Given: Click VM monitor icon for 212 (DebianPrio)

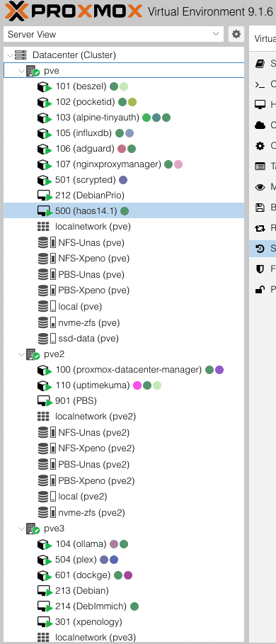Looking at the screenshot, I should click(44, 196).
